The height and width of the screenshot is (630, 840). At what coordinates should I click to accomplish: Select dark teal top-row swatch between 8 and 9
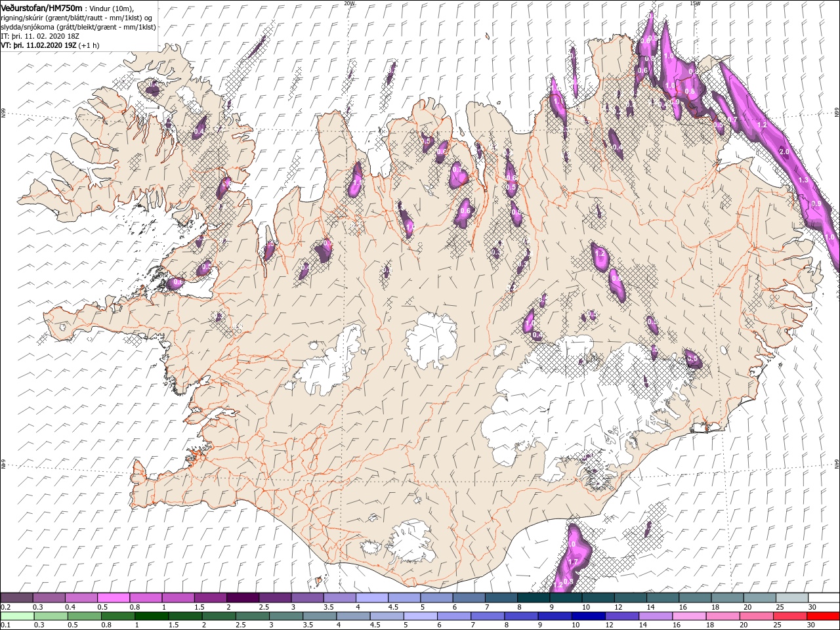tap(533, 598)
